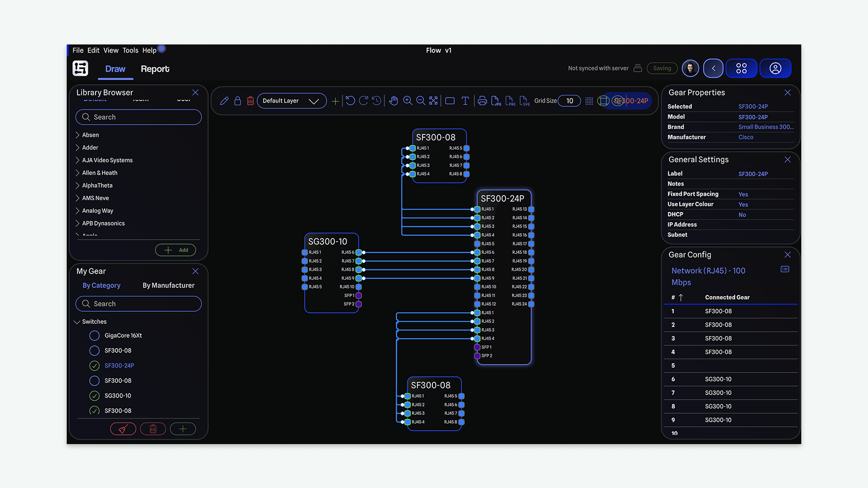Open the account profile button
868x488 pixels.
pyautogui.click(x=776, y=68)
